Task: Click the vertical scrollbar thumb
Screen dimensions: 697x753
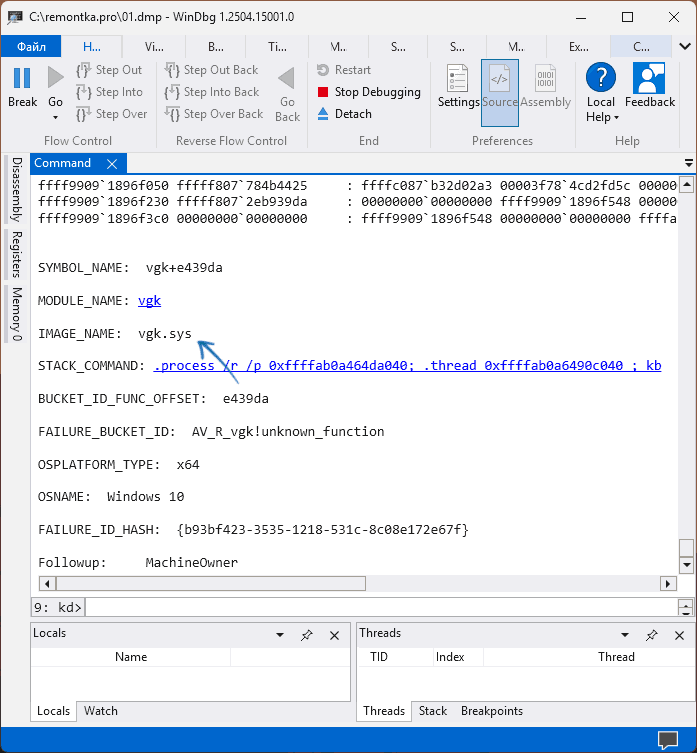Action: pos(686,548)
